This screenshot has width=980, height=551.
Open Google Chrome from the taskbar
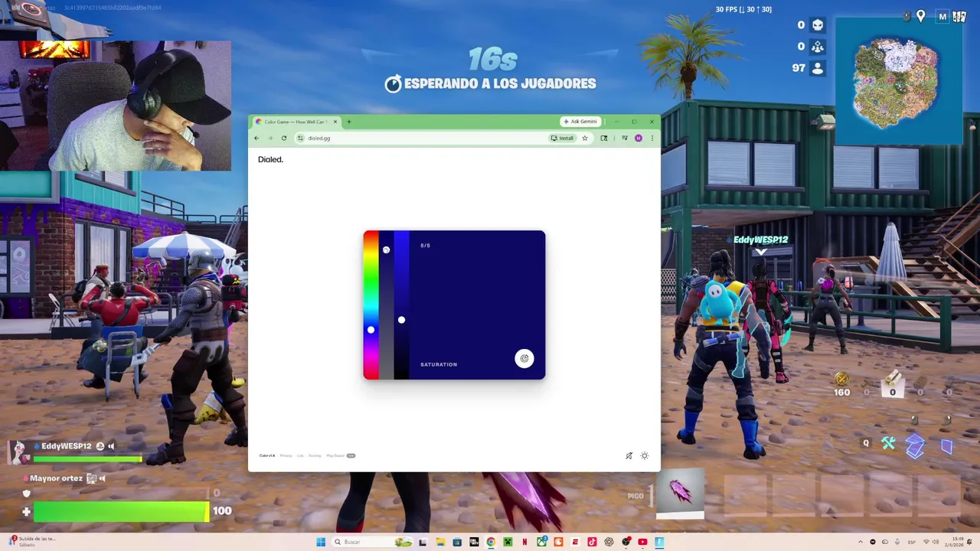tap(491, 542)
